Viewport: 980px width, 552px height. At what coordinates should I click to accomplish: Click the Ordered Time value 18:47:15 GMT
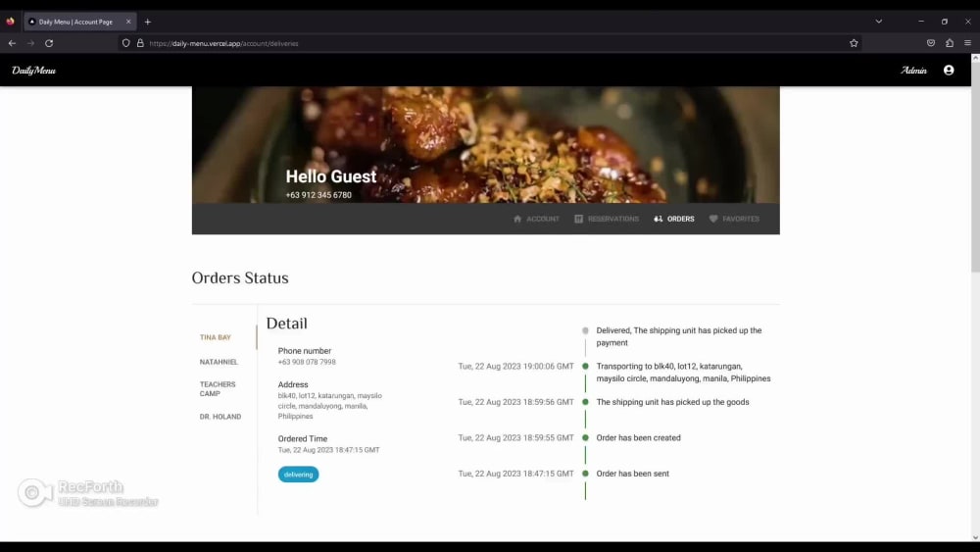[x=328, y=450]
